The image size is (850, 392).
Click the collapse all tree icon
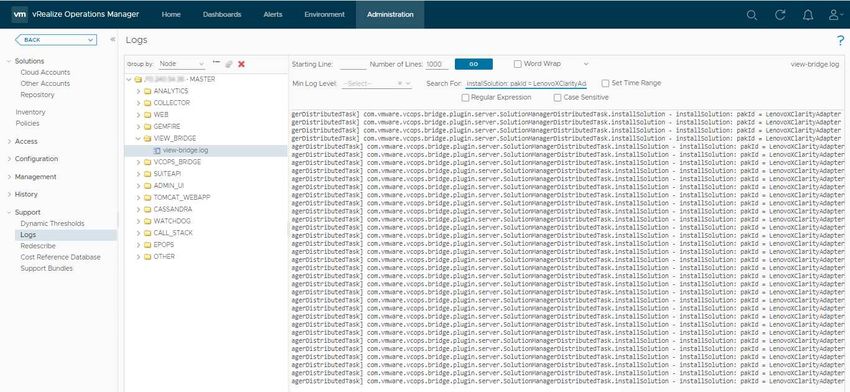pos(216,63)
